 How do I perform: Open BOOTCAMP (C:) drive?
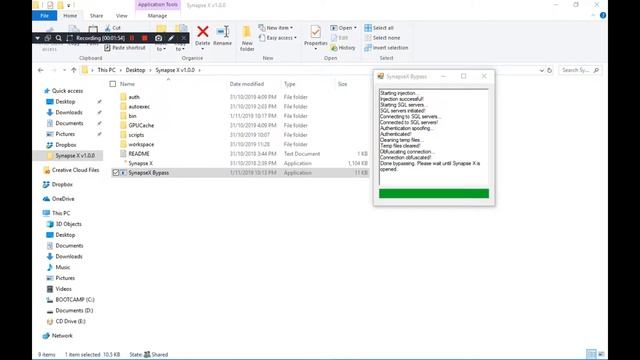point(70,300)
